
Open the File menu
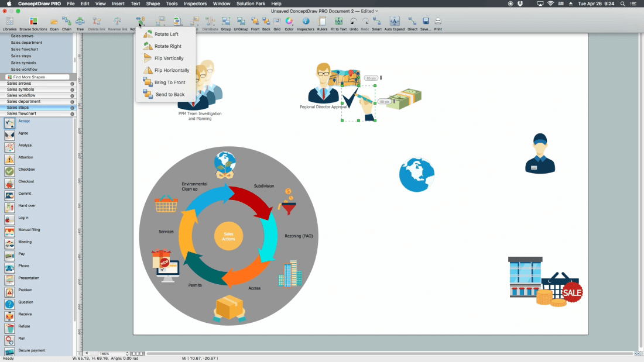pos(71,4)
